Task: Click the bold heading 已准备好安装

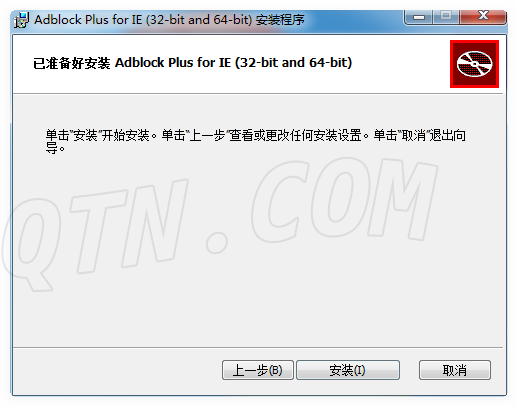Action: tap(71, 63)
